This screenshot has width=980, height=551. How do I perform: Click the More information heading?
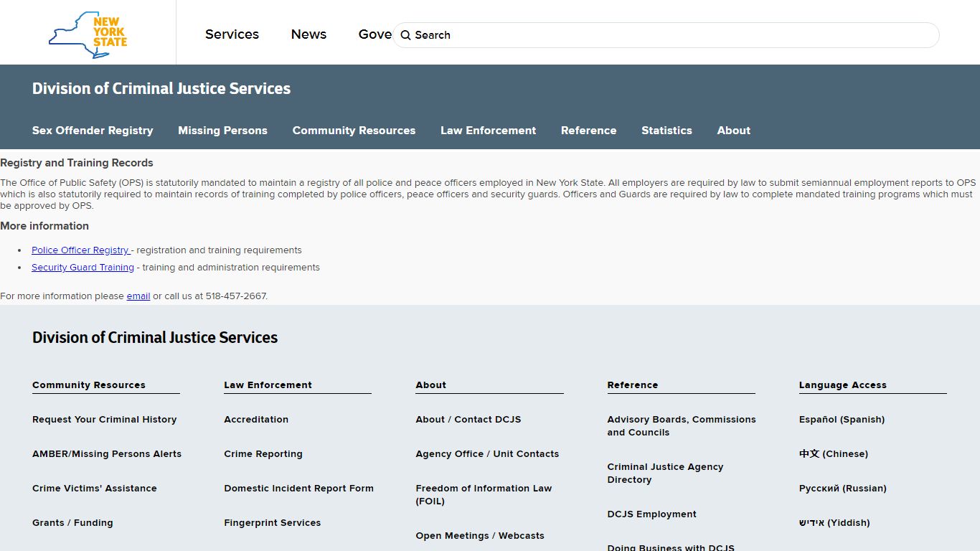click(x=44, y=226)
